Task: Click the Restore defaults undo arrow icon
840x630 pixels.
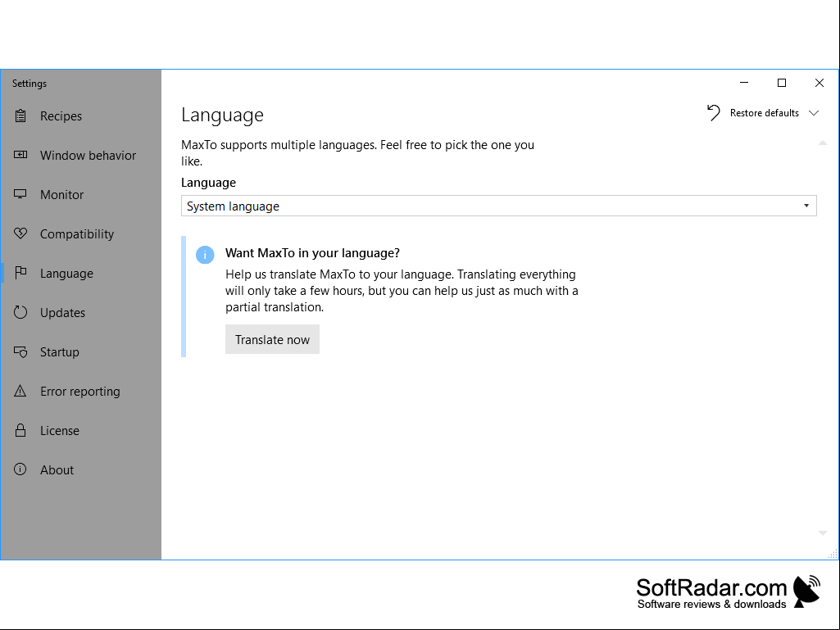Action: 714,112
